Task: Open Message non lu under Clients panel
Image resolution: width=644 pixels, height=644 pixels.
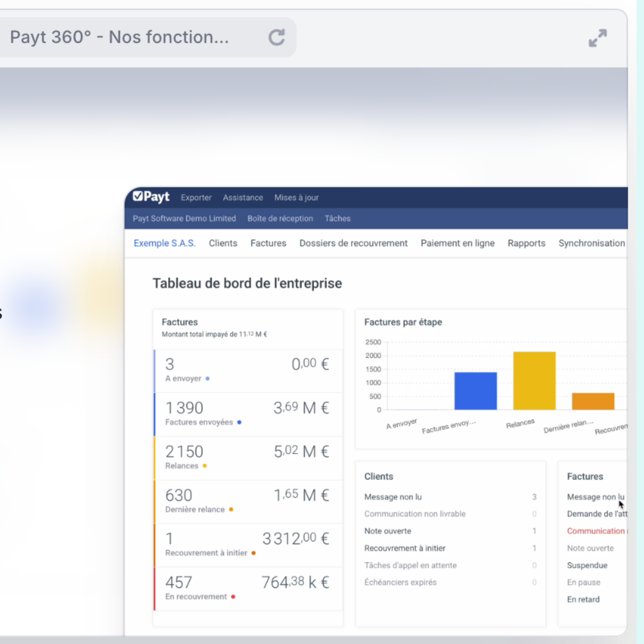Action: pos(450,497)
